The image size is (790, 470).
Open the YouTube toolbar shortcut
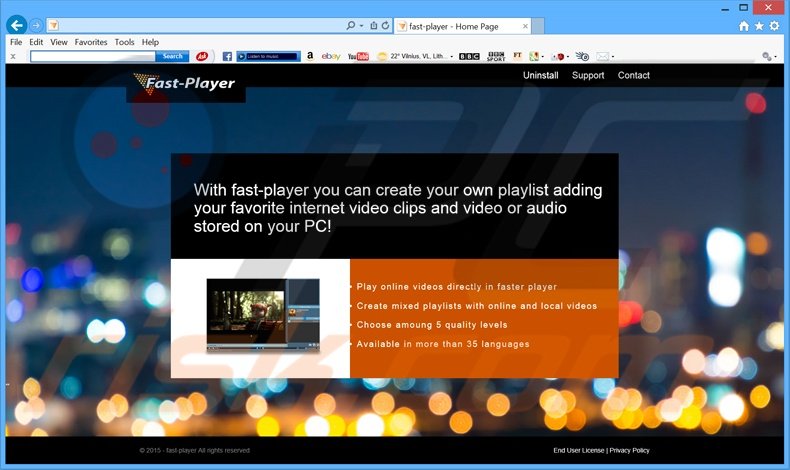point(358,56)
